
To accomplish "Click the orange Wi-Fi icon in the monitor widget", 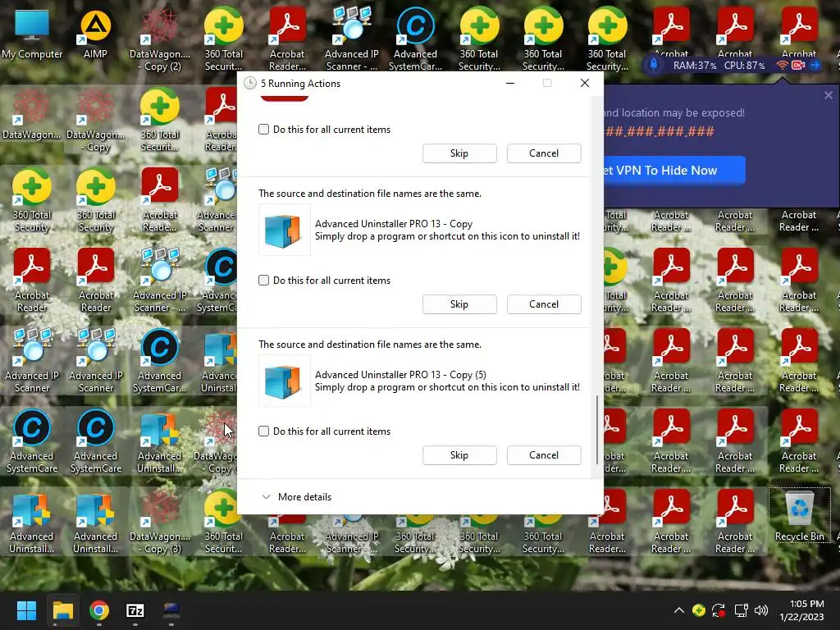I will pos(782,66).
